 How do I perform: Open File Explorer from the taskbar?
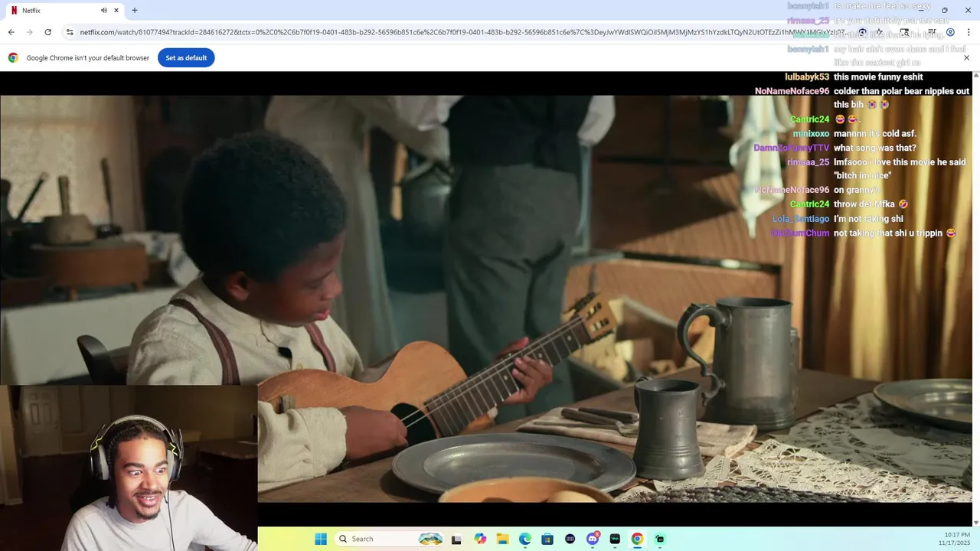[502, 539]
